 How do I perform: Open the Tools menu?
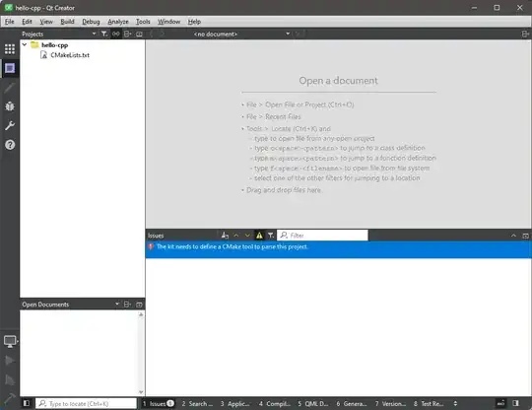[143, 22]
